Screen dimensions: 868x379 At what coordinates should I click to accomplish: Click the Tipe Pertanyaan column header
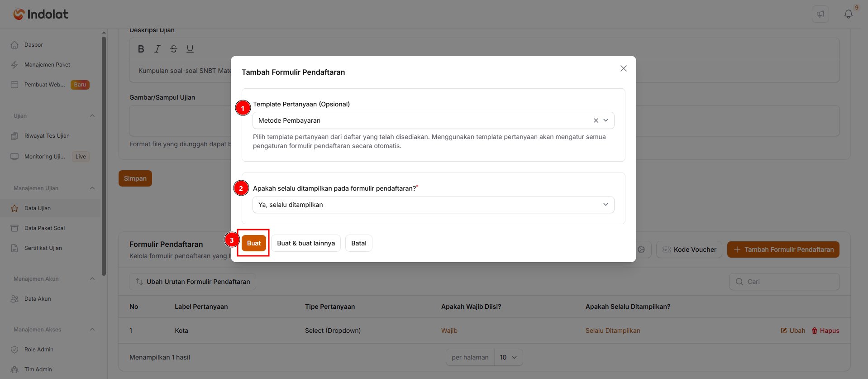[x=330, y=307]
